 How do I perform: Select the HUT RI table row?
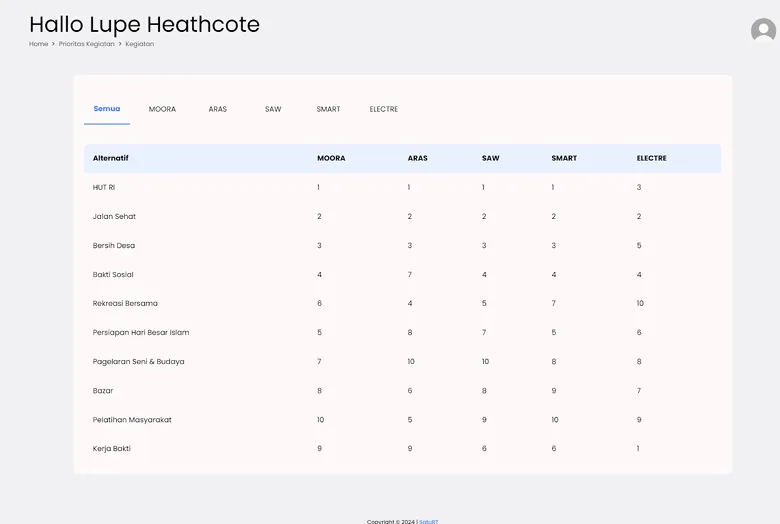pos(104,187)
